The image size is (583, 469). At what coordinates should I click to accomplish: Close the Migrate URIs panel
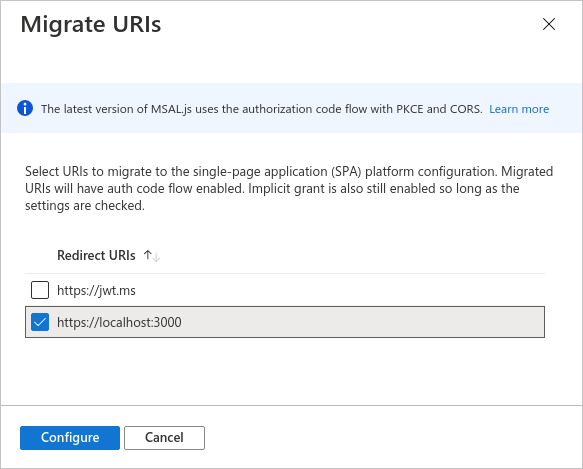click(548, 24)
